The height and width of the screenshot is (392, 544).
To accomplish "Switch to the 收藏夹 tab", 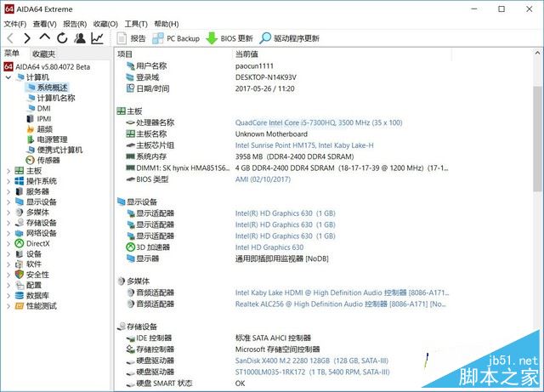I will [43, 54].
